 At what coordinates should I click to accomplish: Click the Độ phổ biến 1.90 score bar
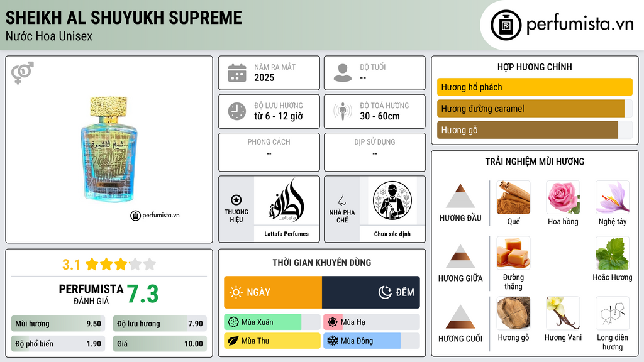(x=58, y=344)
